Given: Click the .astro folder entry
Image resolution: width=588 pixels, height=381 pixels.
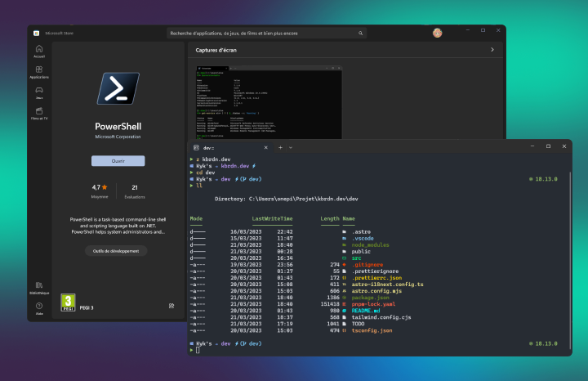Looking at the screenshot, I should (x=361, y=231).
